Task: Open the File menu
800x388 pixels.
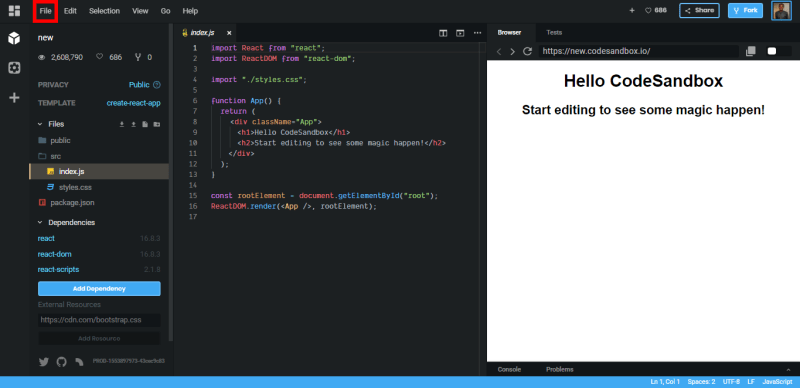Action: click(45, 11)
